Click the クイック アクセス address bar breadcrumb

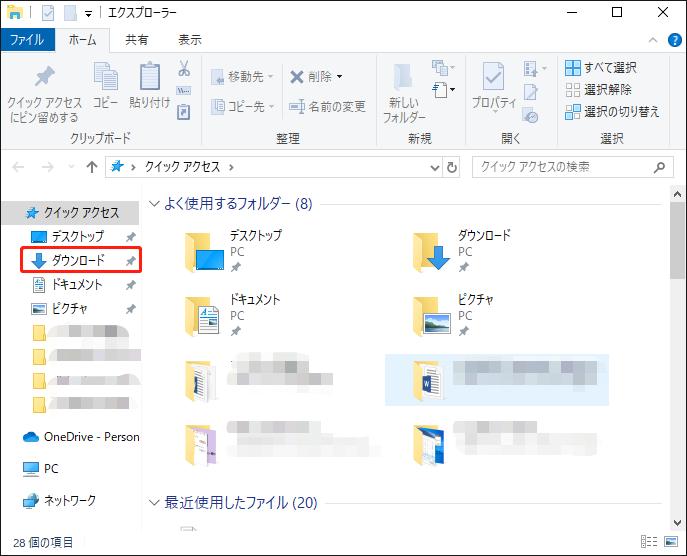click(x=182, y=167)
